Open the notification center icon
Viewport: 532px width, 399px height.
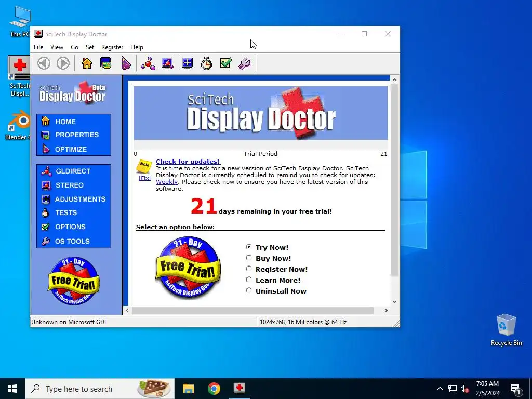coord(515,389)
